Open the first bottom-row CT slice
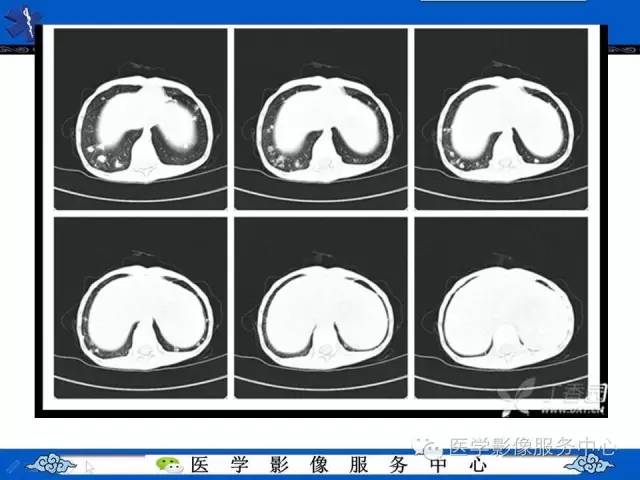This screenshot has width=640, height=480. tap(141, 308)
